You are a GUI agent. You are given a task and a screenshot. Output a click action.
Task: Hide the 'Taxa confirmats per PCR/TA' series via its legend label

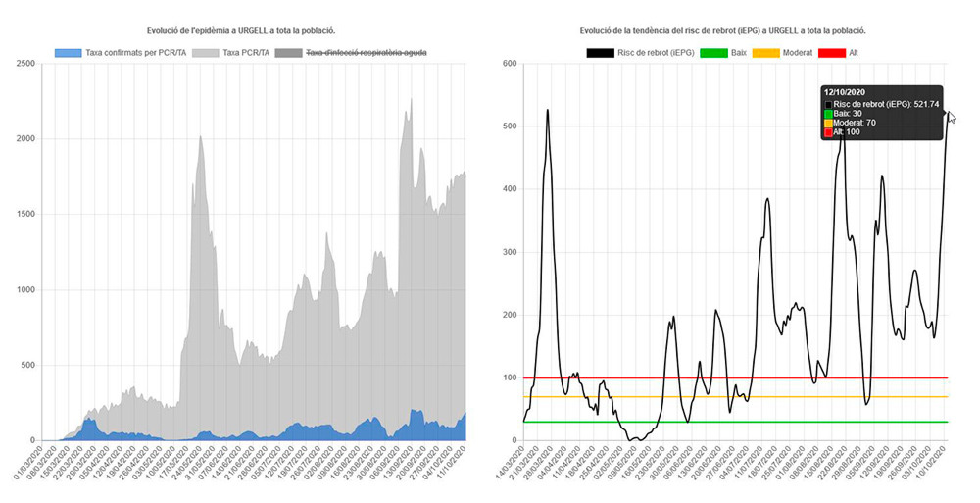pos(134,52)
